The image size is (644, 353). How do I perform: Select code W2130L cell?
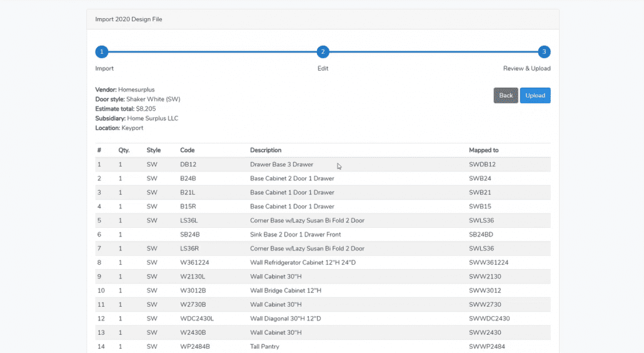tap(193, 276)
